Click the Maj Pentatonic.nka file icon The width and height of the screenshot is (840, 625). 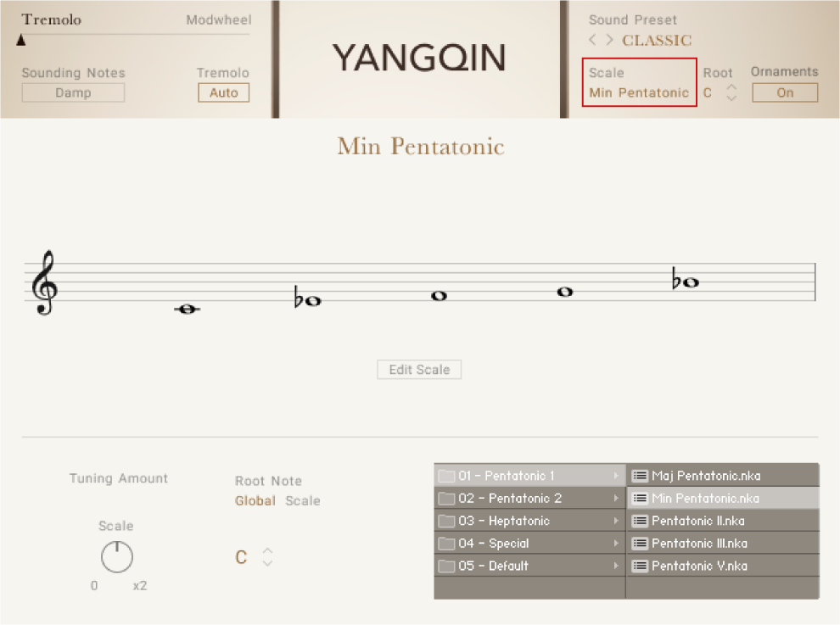pos(640,476)
